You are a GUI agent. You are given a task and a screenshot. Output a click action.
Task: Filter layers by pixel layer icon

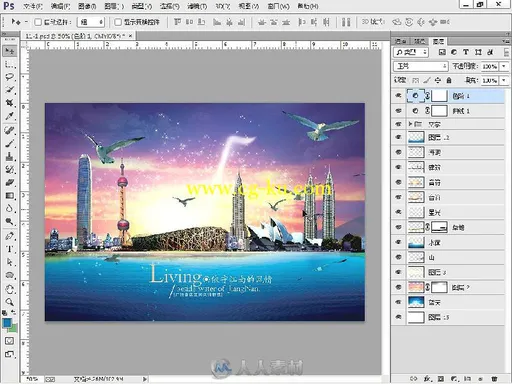(442, 52)
